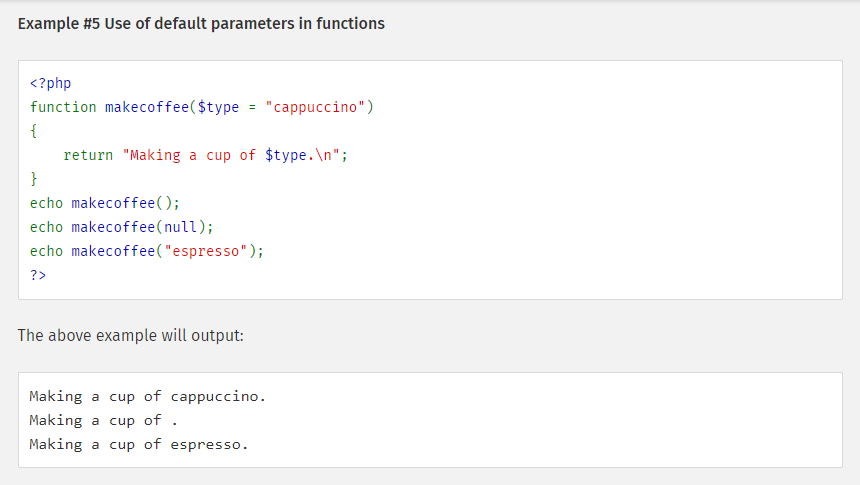Click the closing ?> PHP tag
The height and width of the screenshot is (485, 860).
pos(38,275)
